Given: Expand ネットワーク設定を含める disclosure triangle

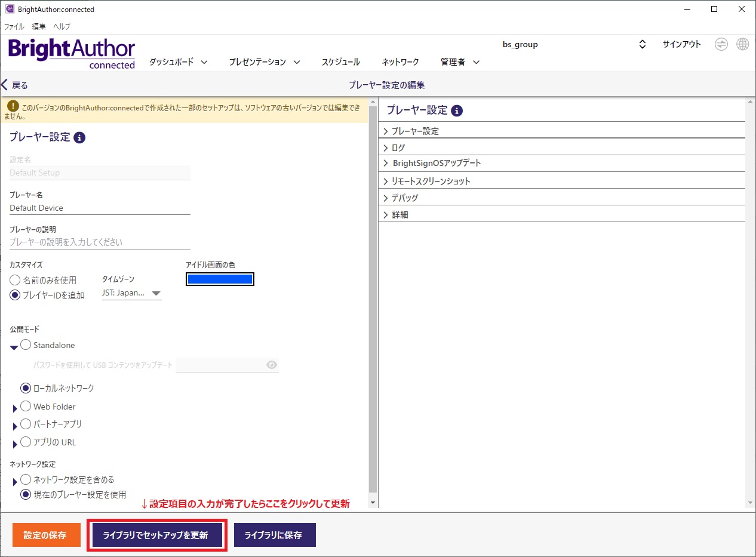Looking at the screenshot, I should click(x=15, y=482).
